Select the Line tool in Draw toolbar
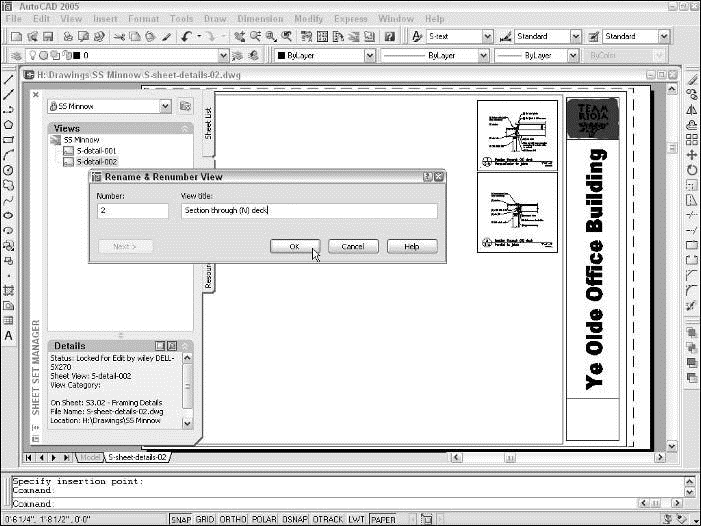The width and height of the screenshot is (701, 526). coord(8,80)
